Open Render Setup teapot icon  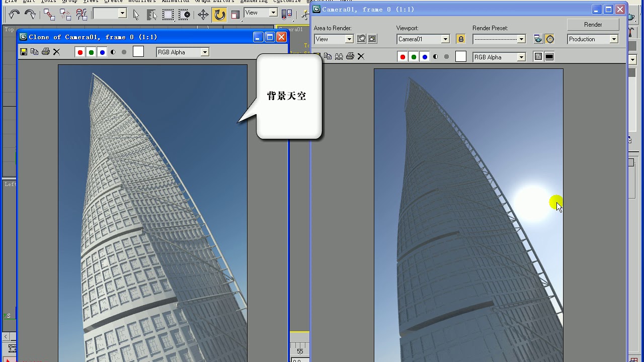[x=538, y=39]
